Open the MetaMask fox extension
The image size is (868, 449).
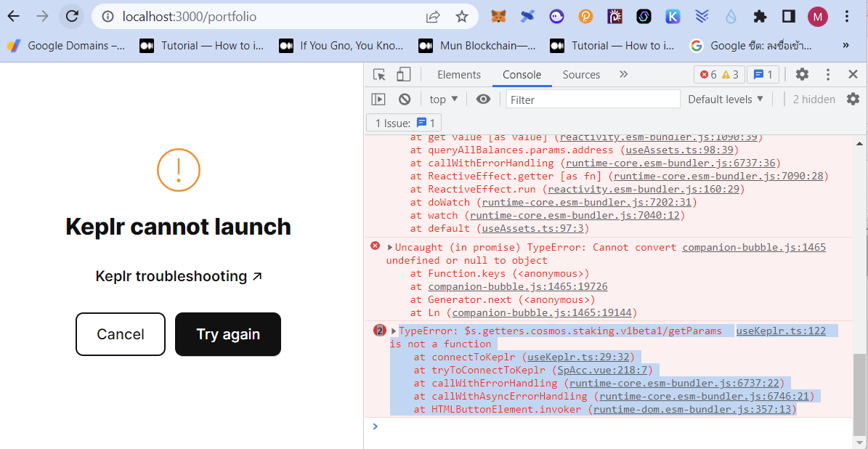click(498, 17)
